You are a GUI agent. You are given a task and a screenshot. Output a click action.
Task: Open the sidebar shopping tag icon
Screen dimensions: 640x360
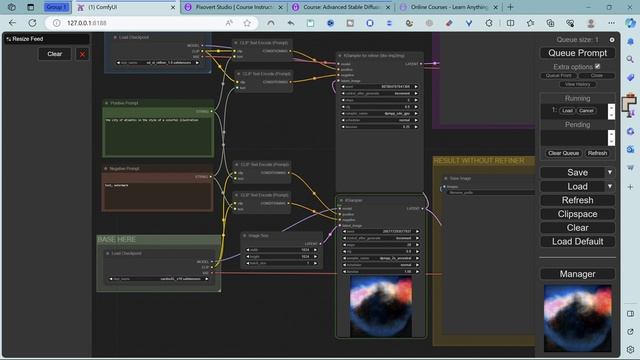click(630, 78)
